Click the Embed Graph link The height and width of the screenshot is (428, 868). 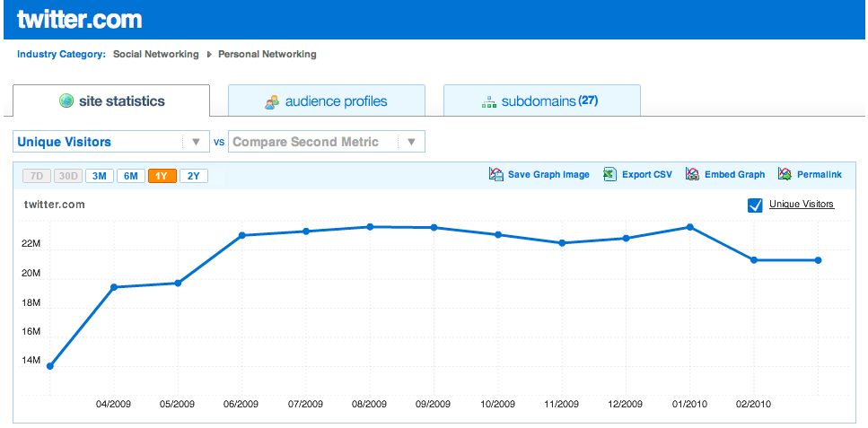coord(734,174)
